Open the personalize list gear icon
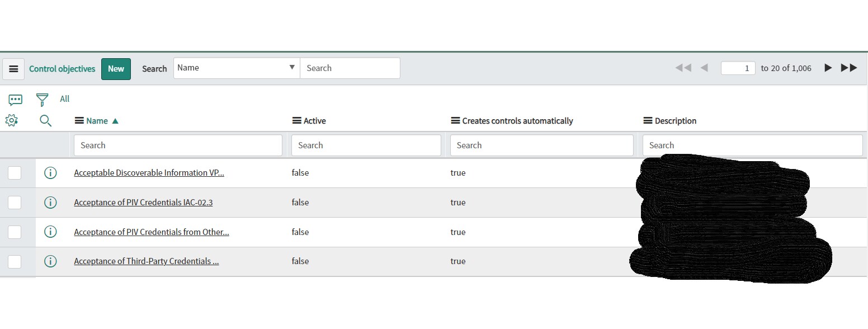The width and height of the screenshot is (868, 329). pos(12,120)
